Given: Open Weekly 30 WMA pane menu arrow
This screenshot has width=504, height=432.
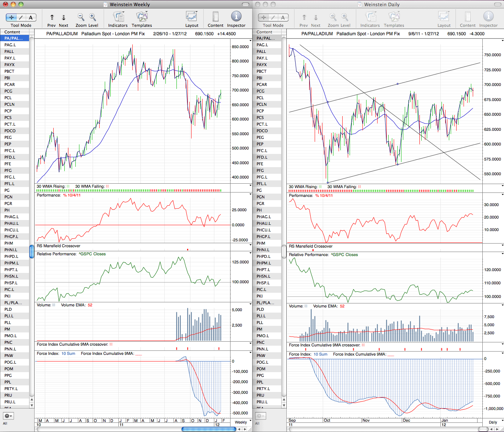Looking at the screenshot, I should (250, 186).
